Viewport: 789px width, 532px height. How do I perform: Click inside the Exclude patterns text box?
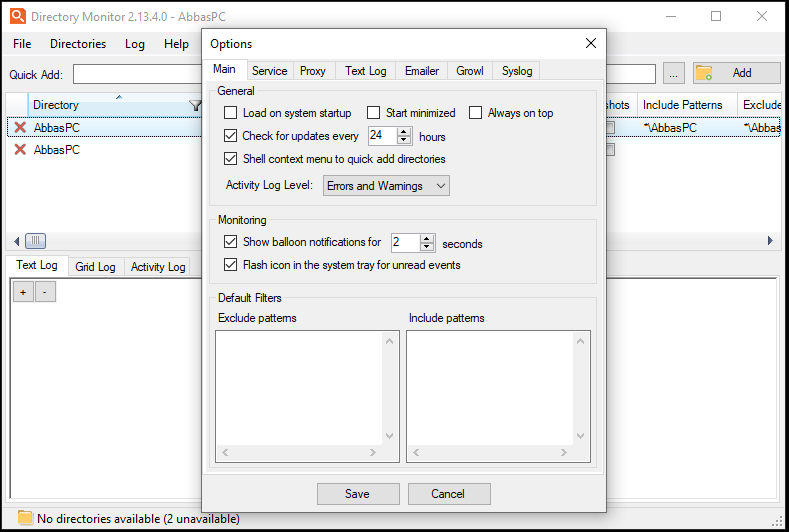click(299, 388)
